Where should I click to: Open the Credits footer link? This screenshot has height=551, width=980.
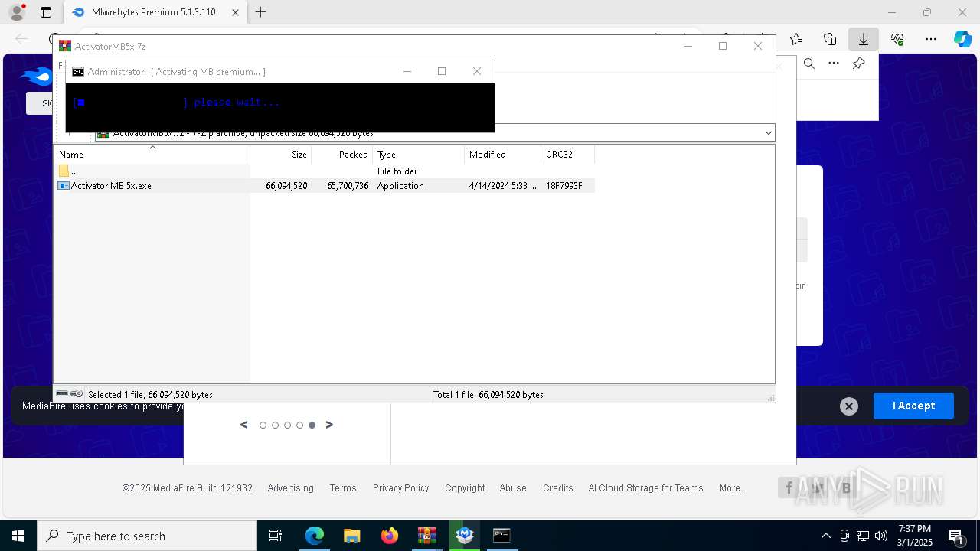click(558, 488)
